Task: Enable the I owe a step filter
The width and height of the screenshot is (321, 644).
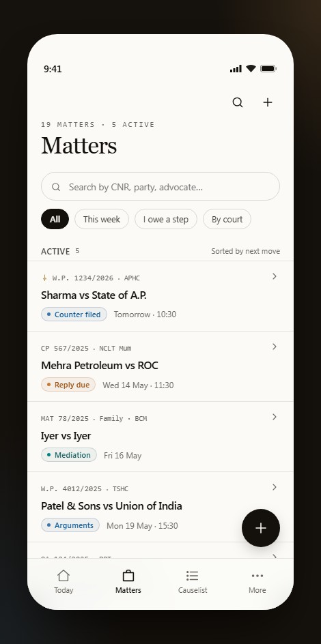Action: coord(166,219)
